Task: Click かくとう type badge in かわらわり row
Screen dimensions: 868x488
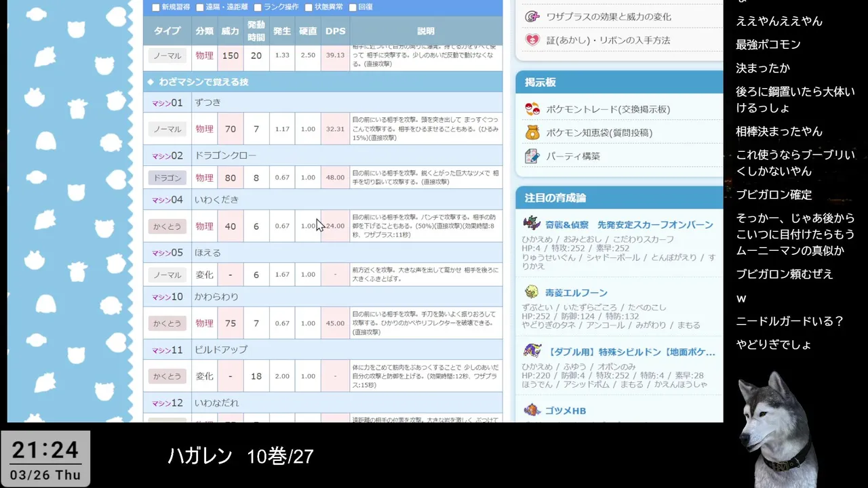Action: coord(167,323)
